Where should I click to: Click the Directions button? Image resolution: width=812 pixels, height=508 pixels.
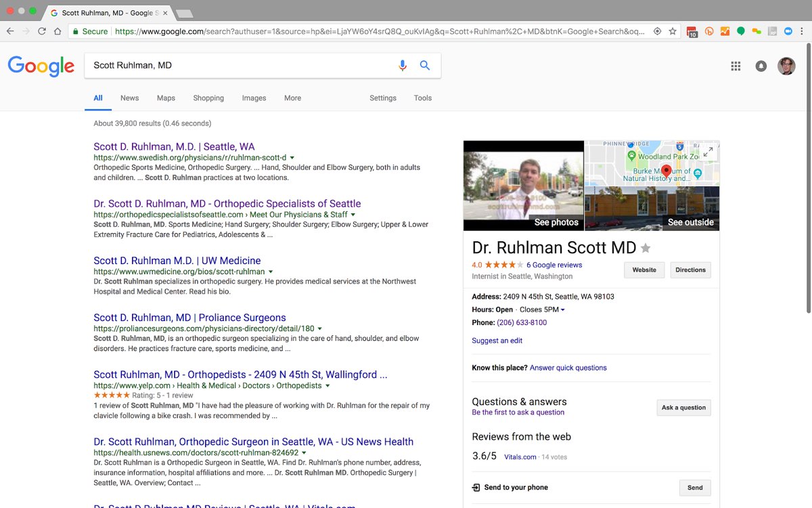tap(690, 270)
